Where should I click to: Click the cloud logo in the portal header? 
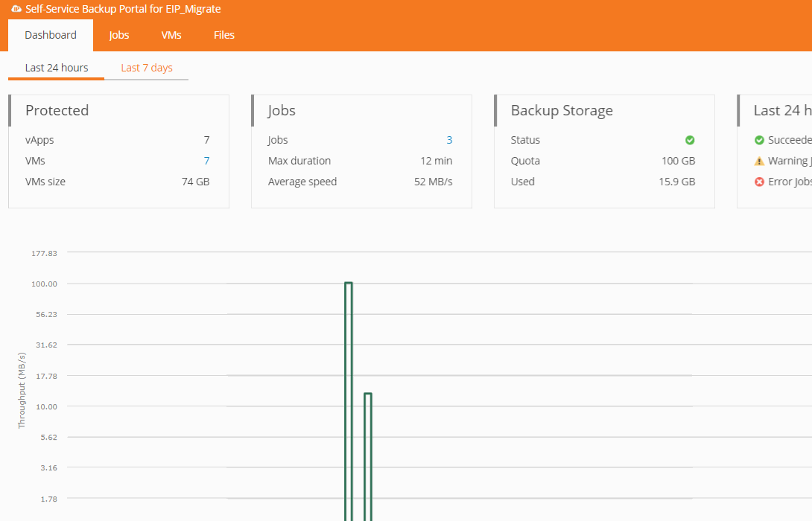point(16,9)
